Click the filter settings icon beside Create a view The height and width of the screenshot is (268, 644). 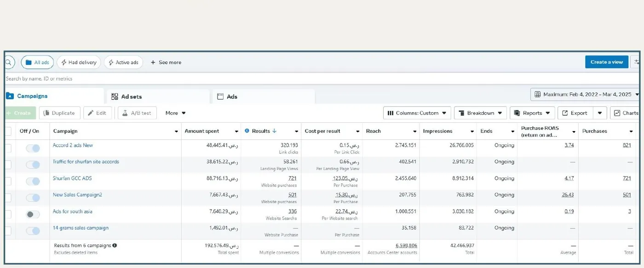[637, 62]
